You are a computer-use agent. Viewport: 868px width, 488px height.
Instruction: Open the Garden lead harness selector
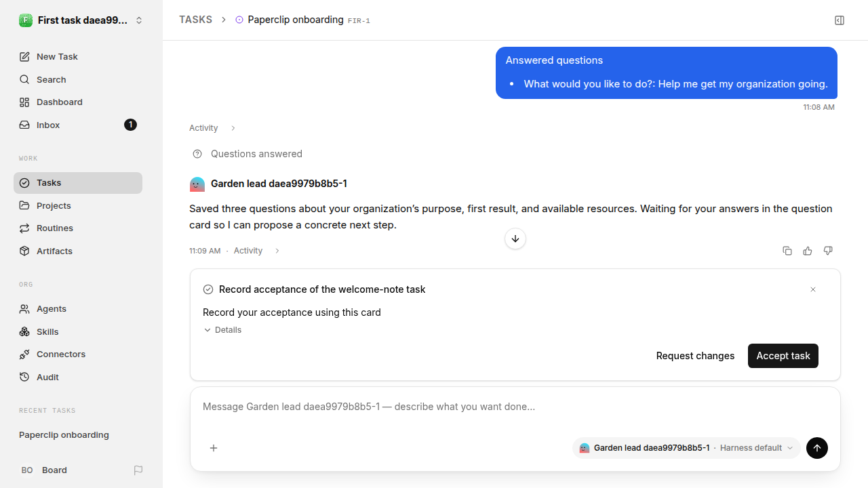pos(686,448)
